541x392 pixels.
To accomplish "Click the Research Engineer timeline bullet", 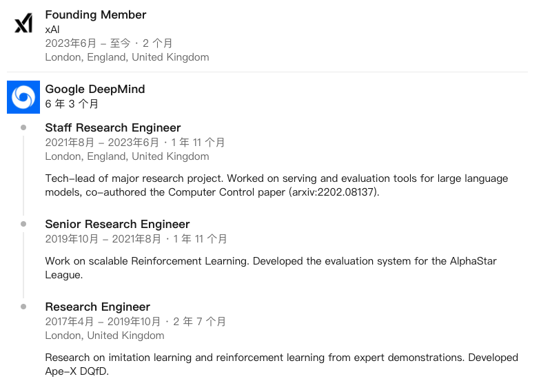I will (23, 307).
